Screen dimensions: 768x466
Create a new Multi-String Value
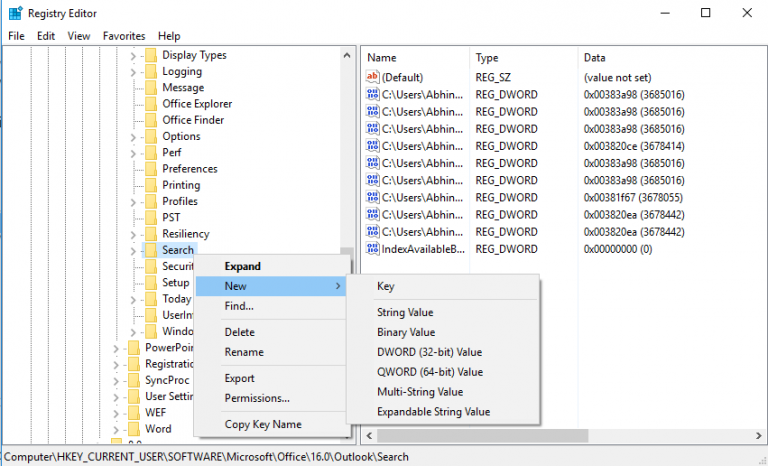coord(443,392)
